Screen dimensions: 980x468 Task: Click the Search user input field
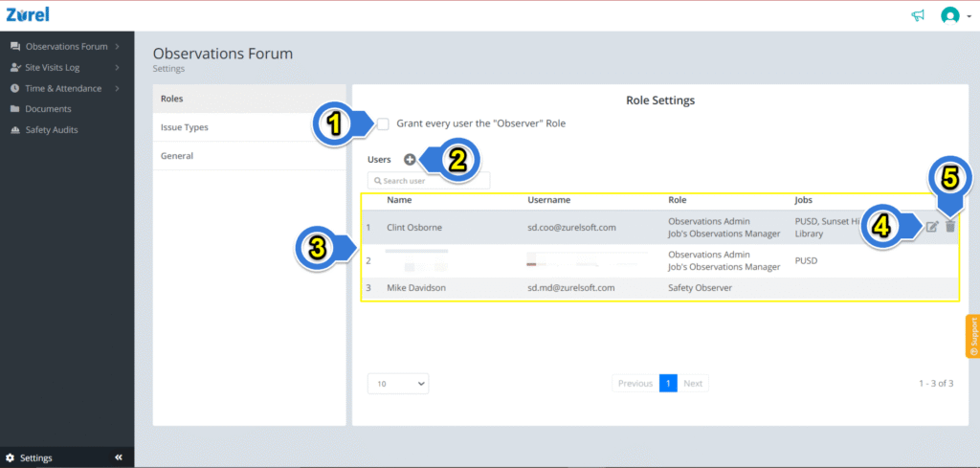429,181
